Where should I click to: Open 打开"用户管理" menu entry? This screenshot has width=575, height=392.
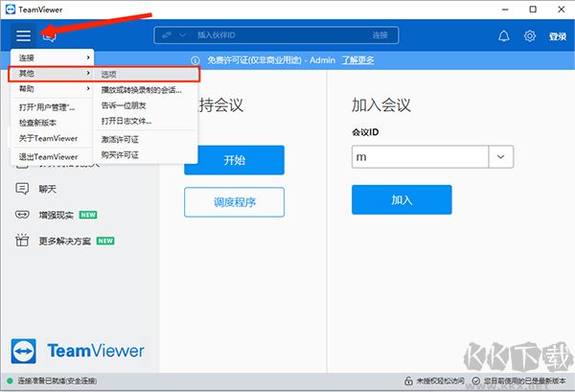pos(52,107)
